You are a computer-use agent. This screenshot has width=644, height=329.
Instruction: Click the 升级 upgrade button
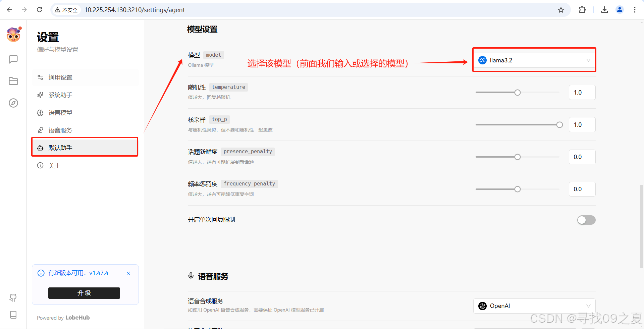pos(84,293)
